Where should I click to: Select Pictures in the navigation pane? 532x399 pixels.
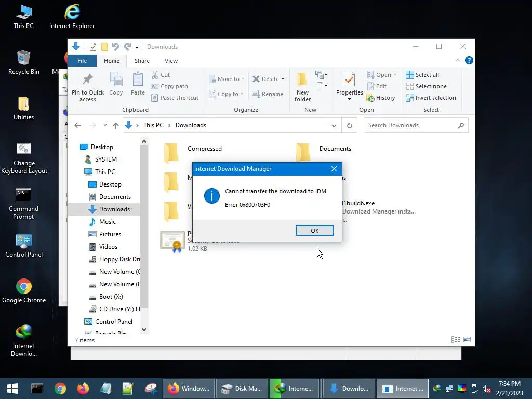(110, 234)
